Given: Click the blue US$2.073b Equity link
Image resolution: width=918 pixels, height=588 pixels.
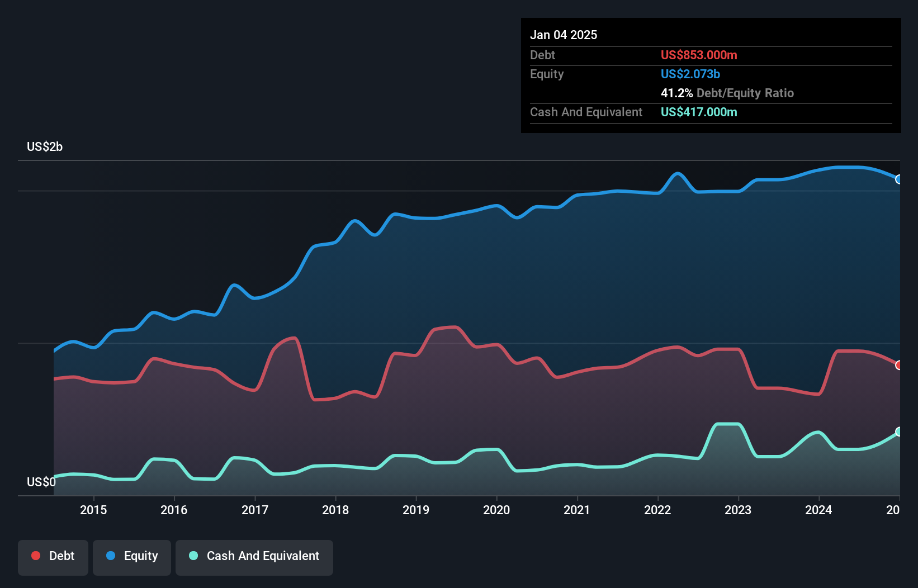Looking at the screenshot, I should click(690, 73).
